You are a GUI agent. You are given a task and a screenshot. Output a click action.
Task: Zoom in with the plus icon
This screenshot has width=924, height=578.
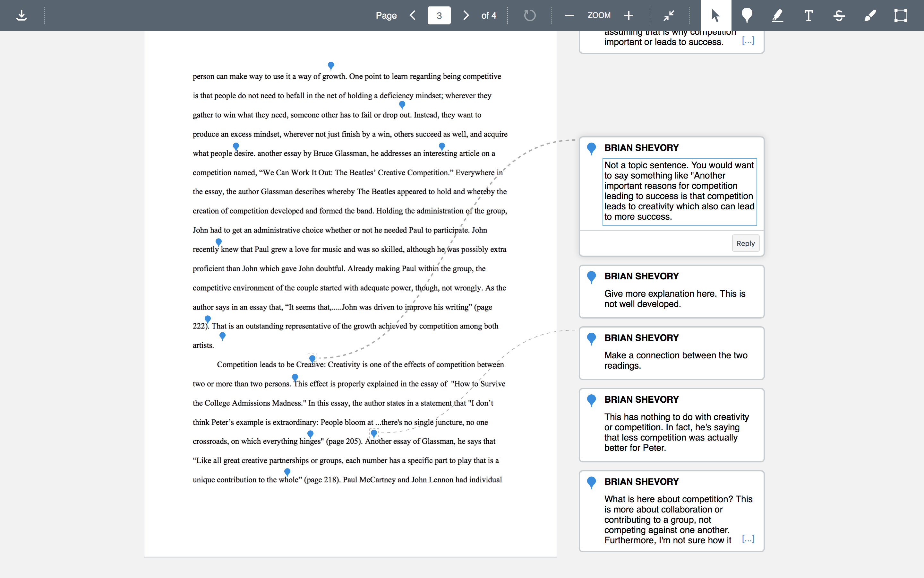tap(629, 15)
